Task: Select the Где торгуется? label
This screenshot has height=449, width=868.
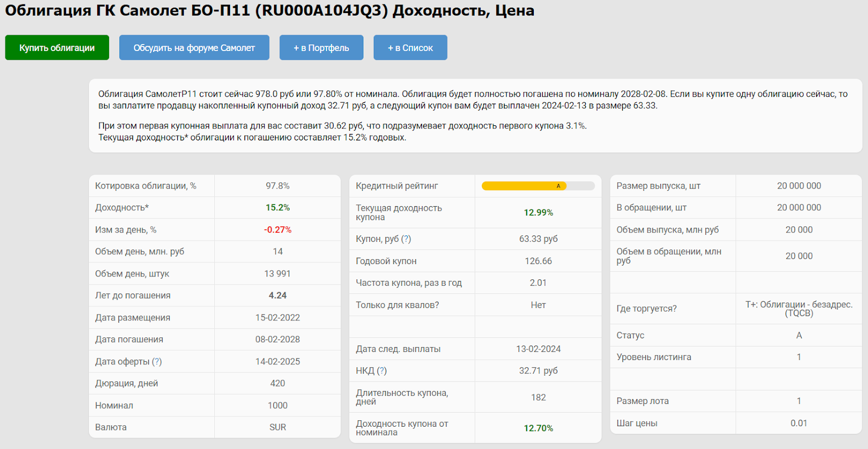Action: click(x=647, y=309)
